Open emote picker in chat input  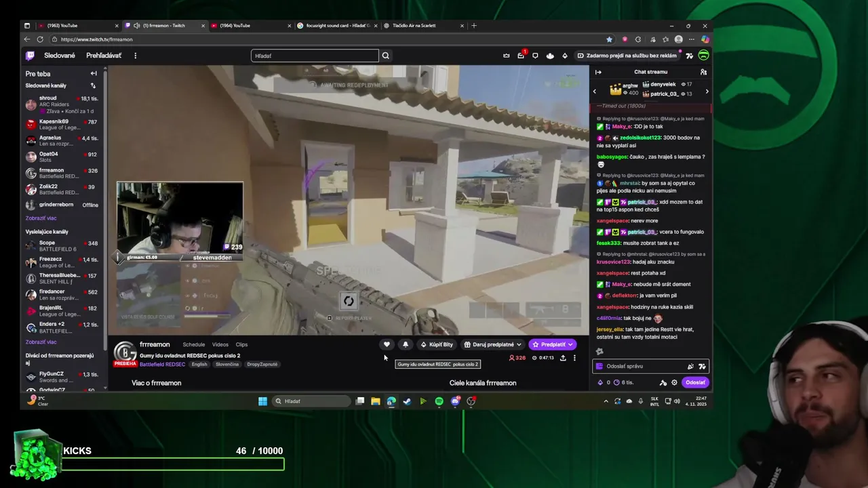tap(702, 367)
